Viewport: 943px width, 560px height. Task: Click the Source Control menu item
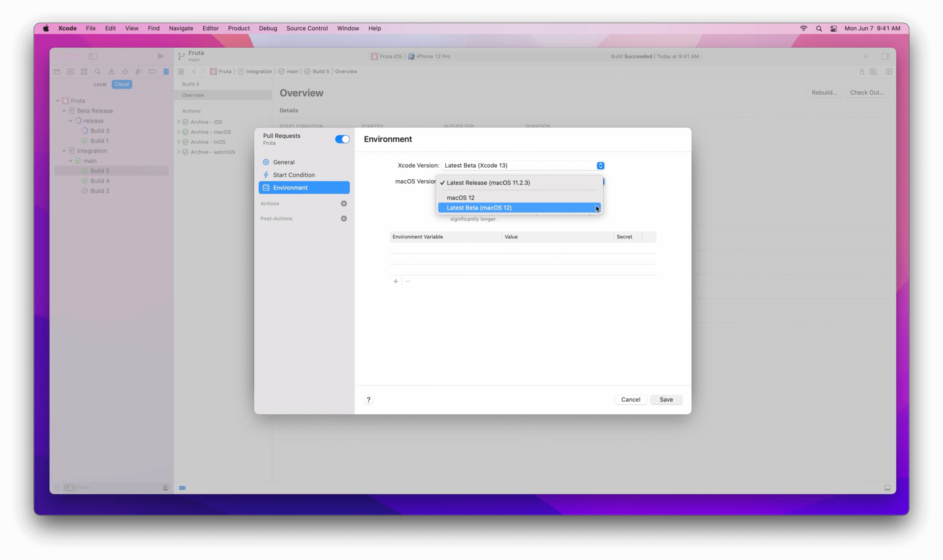pyautogui.click(x=307, y=28)
